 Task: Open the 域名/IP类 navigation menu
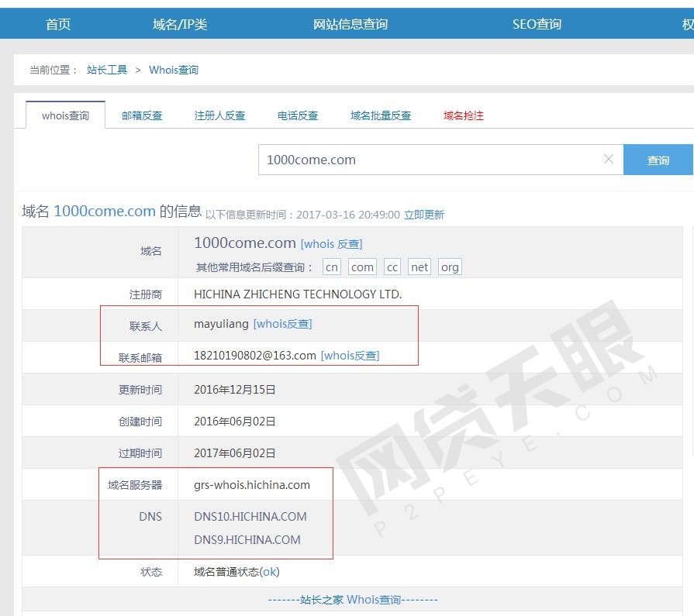[x=180, y=24]
